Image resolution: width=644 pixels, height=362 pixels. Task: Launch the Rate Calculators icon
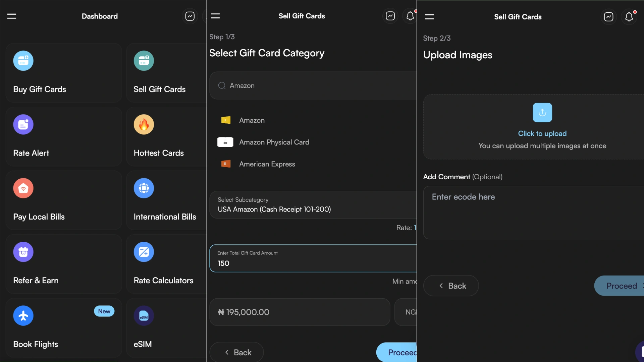point(144,252)
